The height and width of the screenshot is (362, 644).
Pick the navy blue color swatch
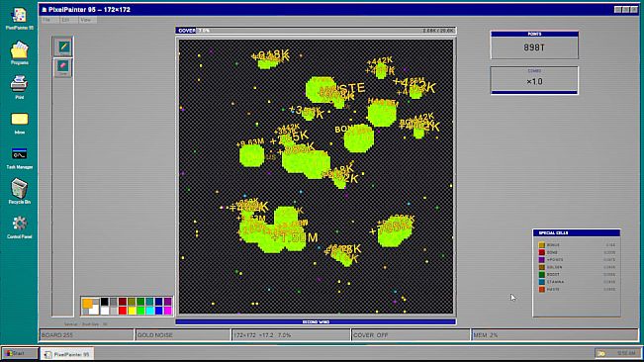[x=159, y=302]
